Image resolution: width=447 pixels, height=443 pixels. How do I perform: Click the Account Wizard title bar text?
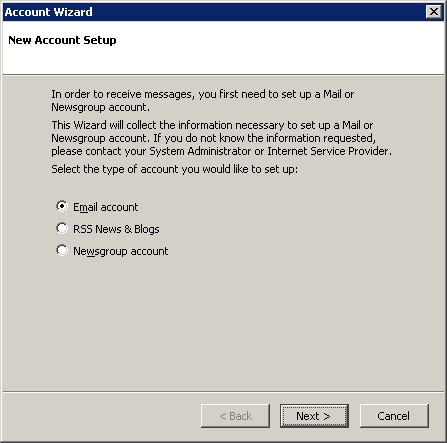pos(49,12)
